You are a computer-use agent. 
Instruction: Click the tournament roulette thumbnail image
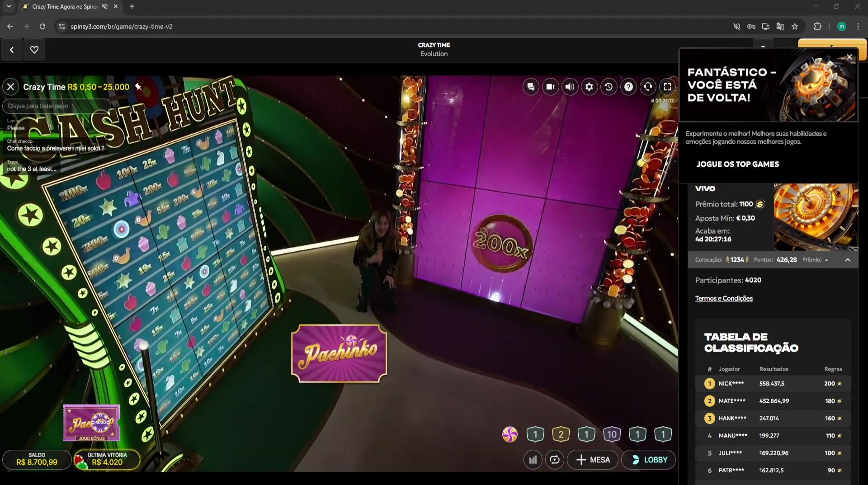pyautogui.click(x=816, y=217)
